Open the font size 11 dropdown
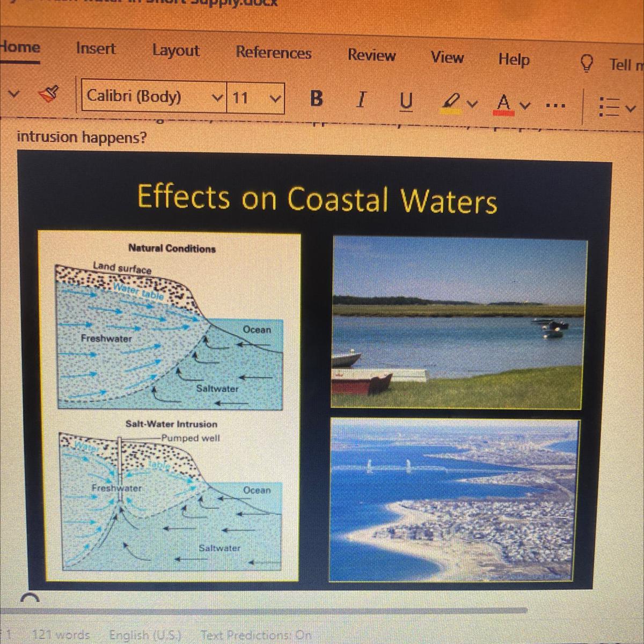The height and width of the screenshot is (644, 644). [255, 98]
